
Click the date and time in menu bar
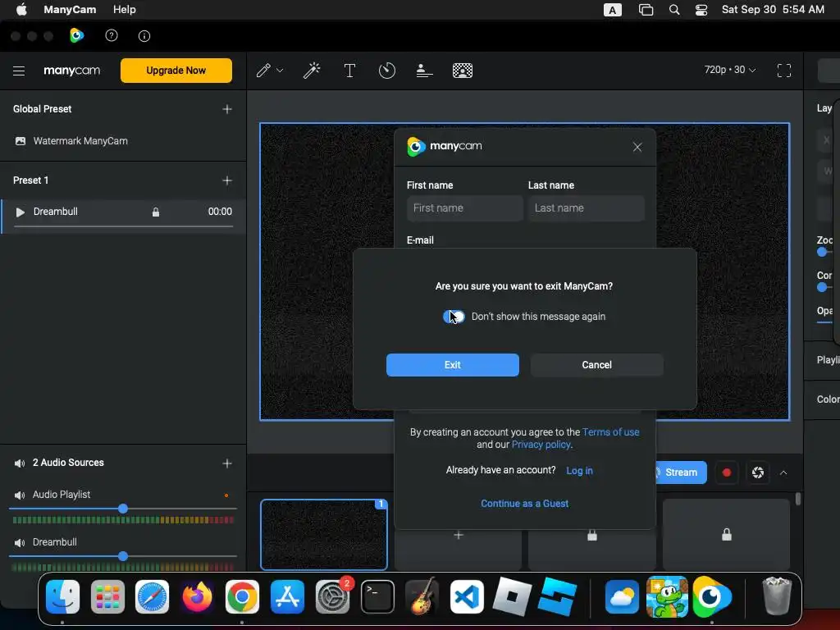pyautogui.click(x=773, y=10)
